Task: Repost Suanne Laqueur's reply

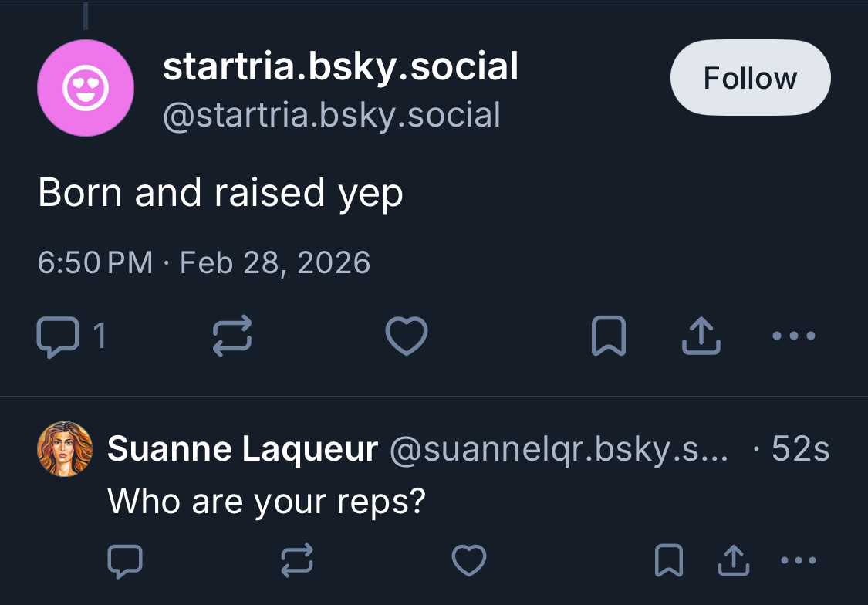Action: click(x=297, y=561)
